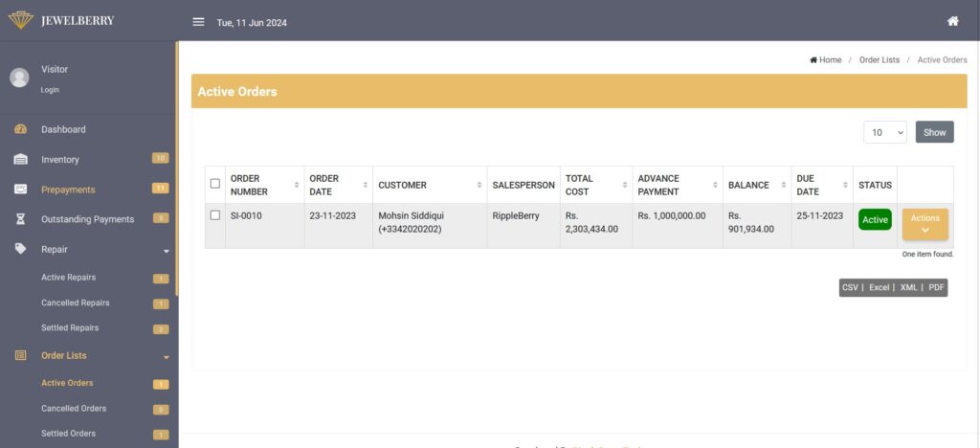Click the Login link under Visitor
The height and width of the screenshot is (448, 980).
pyautogui.click(x=50, y=90)
